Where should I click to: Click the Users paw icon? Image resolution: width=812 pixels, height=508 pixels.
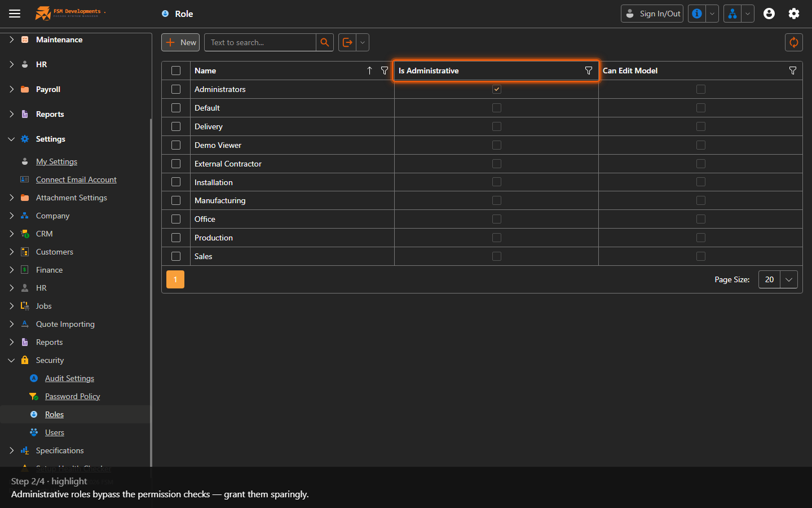34,432
